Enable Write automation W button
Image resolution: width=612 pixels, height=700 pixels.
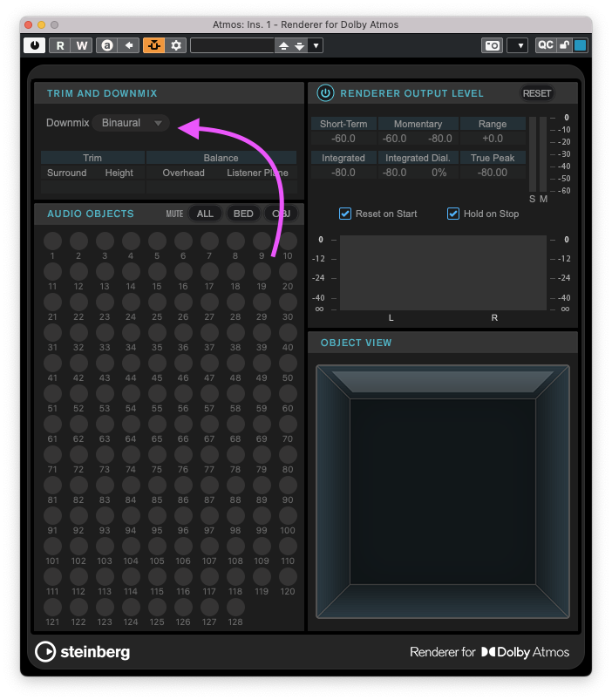tap(82, 45)
